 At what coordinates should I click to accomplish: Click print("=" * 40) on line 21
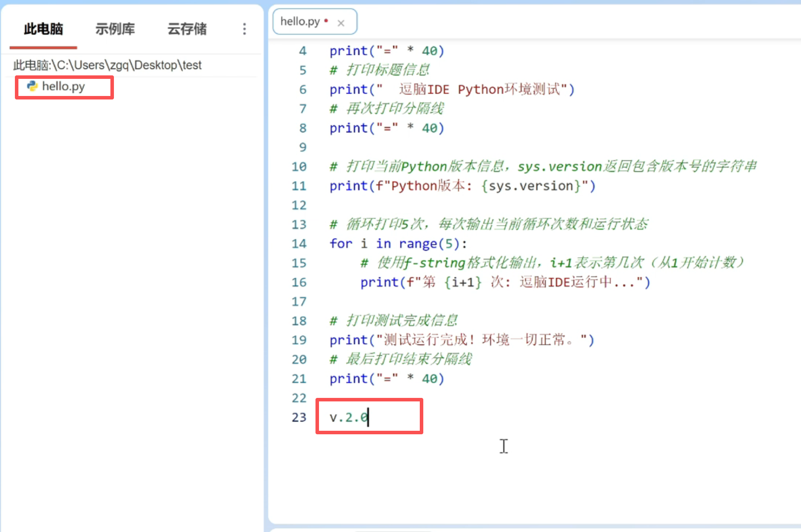pos(387,379)
